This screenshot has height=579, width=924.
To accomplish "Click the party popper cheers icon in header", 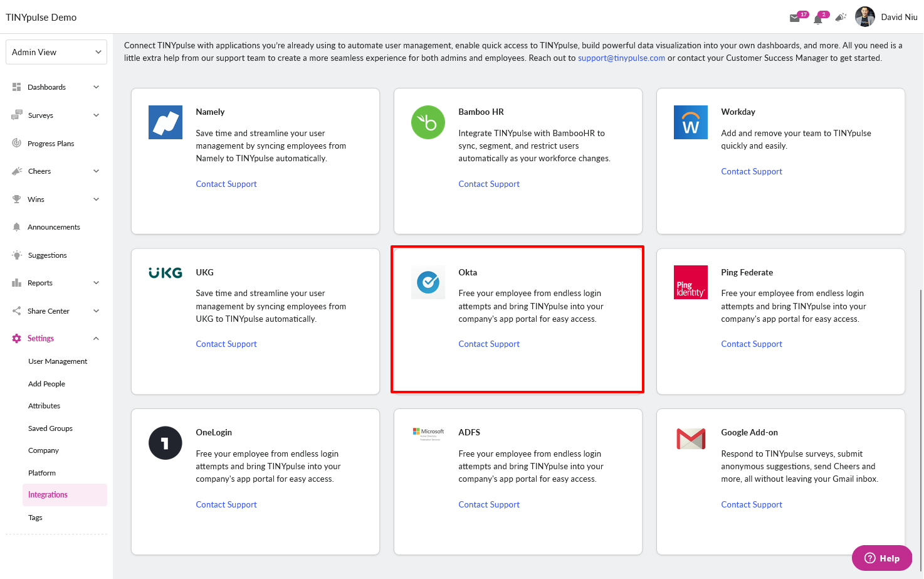I will [841, 17].
